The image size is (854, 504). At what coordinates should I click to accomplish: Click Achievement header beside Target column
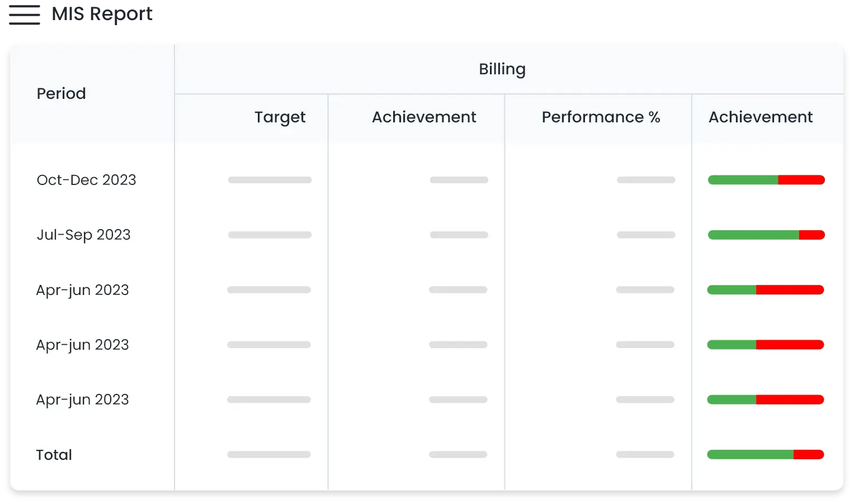(x=424, y=117)
